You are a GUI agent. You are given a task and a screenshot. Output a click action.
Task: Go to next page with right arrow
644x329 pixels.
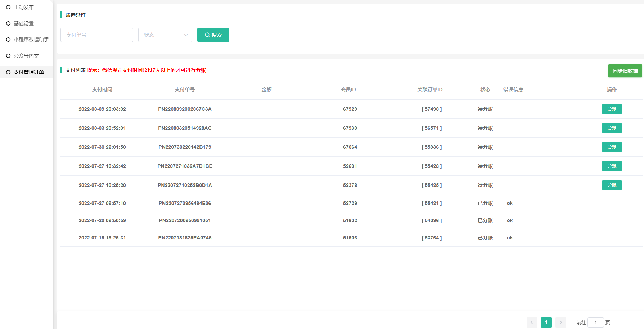point(560,323)
